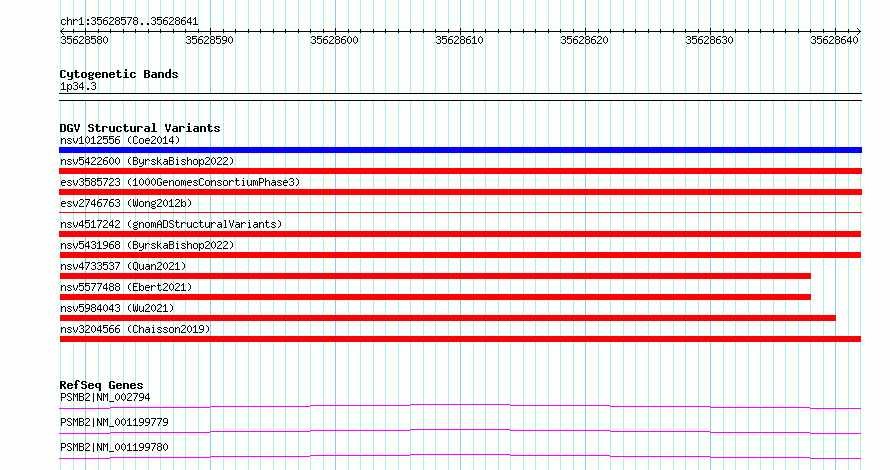Image resolution: width=890 pixels, height=470 pixels.
Task: Open nsv3204566 (Chaisson2019) variant label
Action: point(135,329)
